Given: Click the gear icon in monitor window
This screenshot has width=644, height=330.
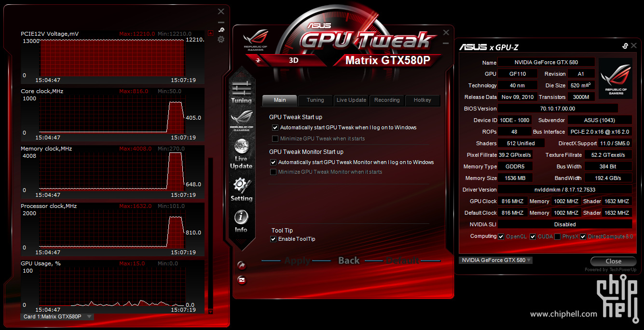Looking at the screenshot, I should click(221, 39).
